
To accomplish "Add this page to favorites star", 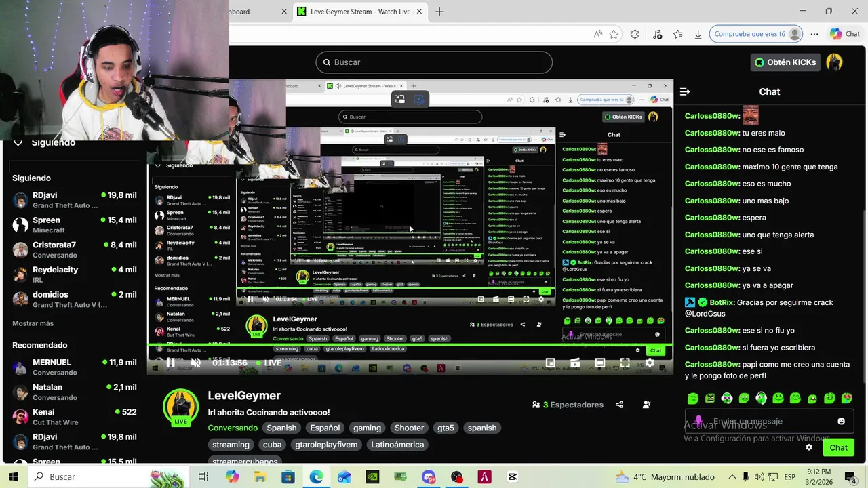I will tap(614, 34).
